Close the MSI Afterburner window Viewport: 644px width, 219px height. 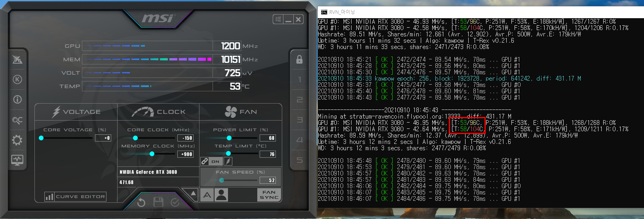298,19
